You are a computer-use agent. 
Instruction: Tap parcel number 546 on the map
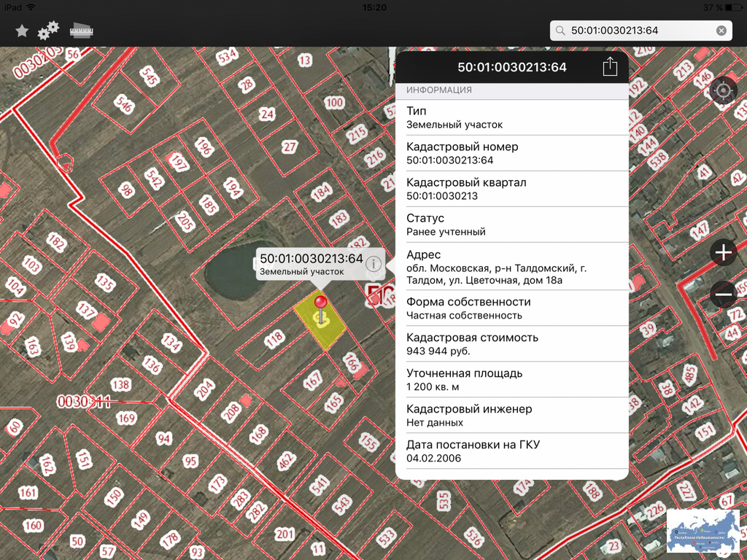coord(124,104)
